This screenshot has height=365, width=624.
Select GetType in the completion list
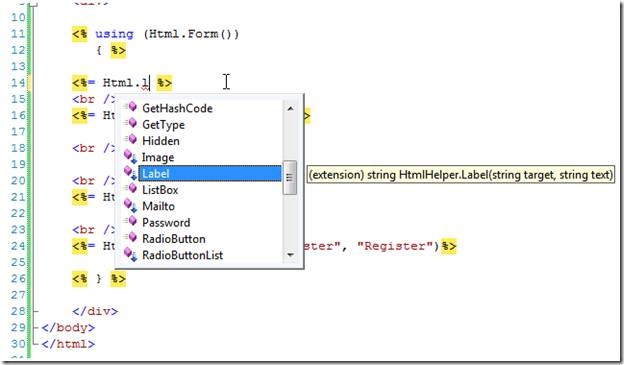click(163, 125)
